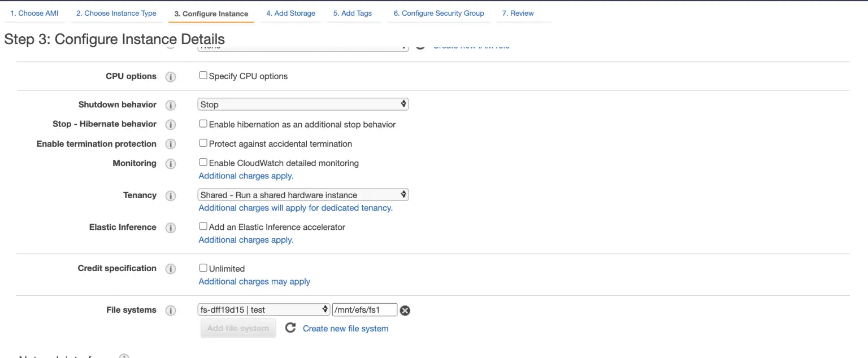Click the Tenancy info icon
The height and width of the screenshot is (358, 868).
click(x=171, y=196)
